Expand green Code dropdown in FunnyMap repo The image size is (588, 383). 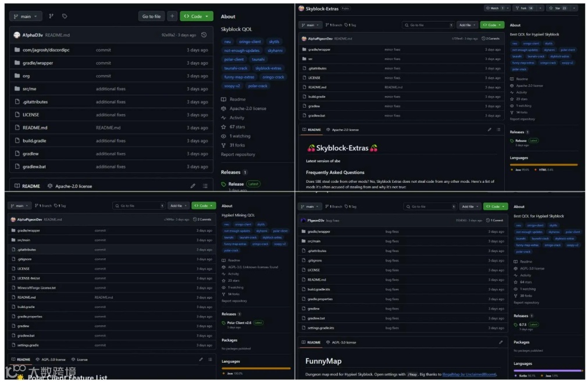[x=496, y=206]
